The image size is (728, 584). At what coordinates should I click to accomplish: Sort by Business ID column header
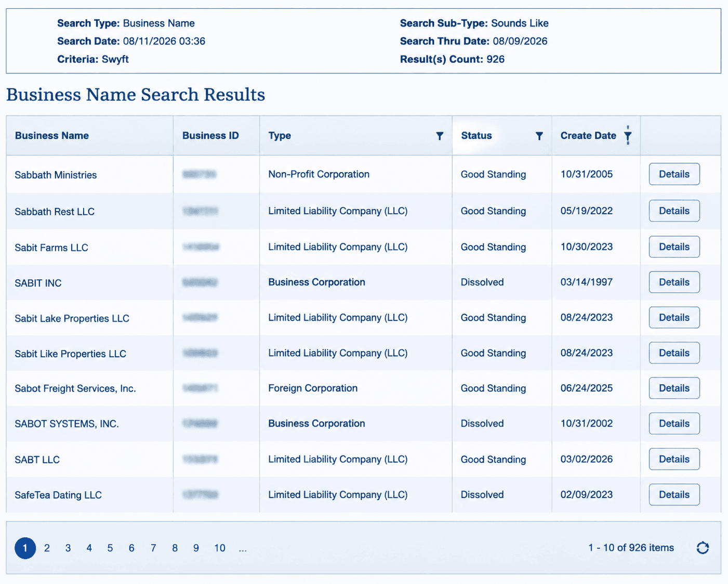pos(210,136)
